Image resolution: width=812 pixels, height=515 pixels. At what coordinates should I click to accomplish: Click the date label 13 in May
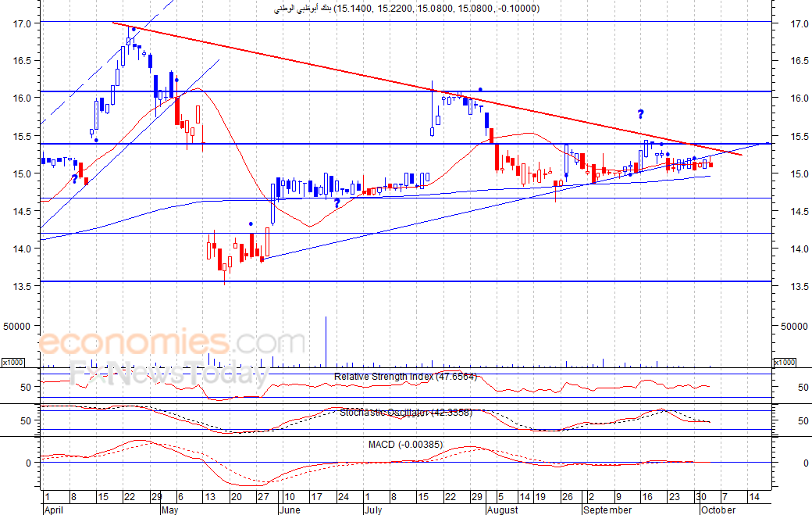(210, 497)
